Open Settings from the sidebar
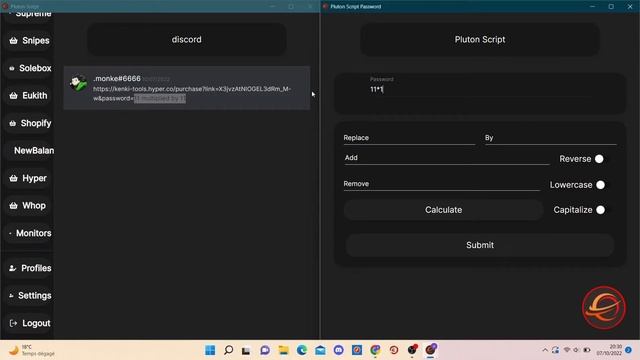640x360 pixels. 29,296
